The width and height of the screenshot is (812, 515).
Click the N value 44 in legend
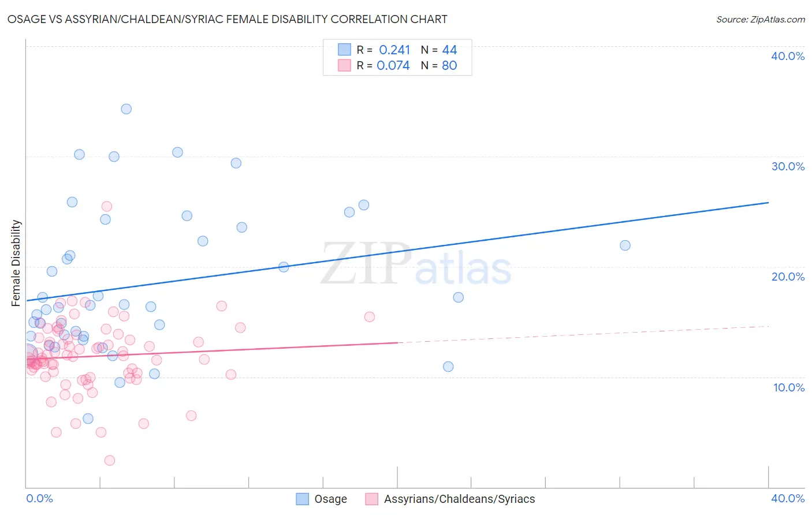[449, 50]
